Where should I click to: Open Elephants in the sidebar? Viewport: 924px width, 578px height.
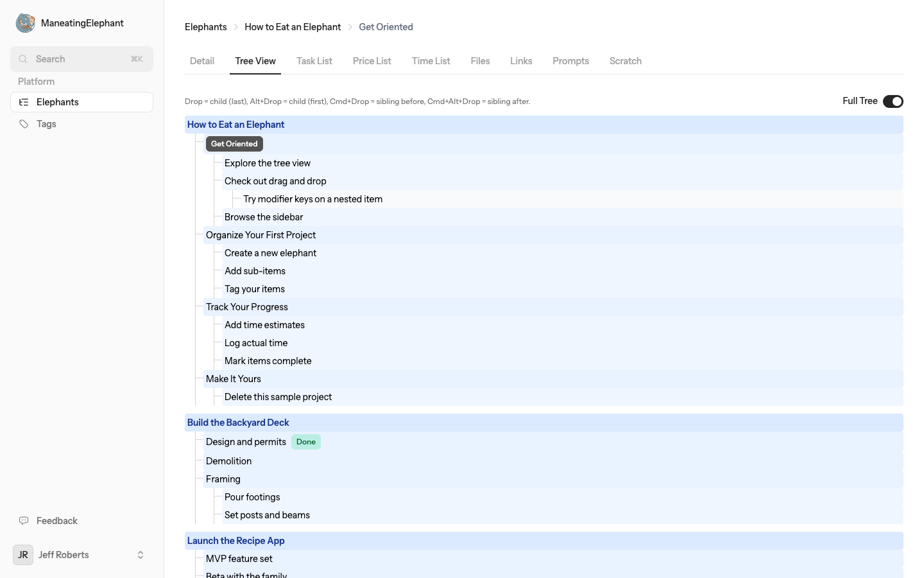[81, 102]
